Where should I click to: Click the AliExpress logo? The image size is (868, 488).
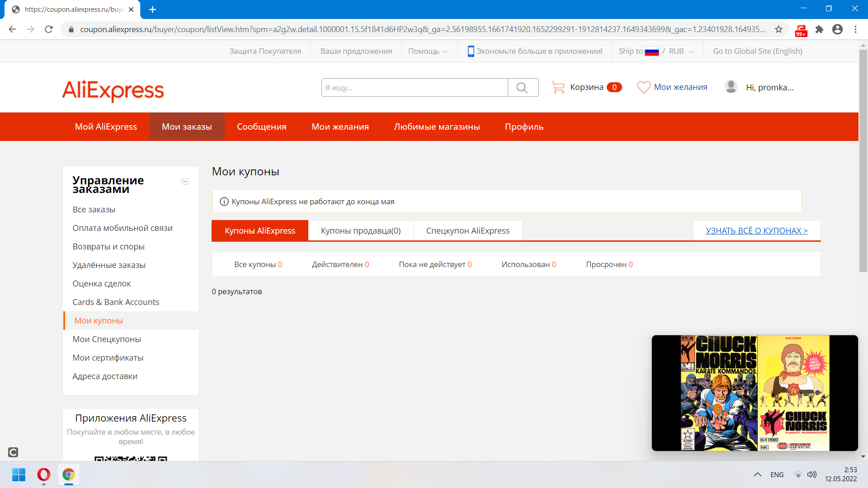[x=113, y=90]
